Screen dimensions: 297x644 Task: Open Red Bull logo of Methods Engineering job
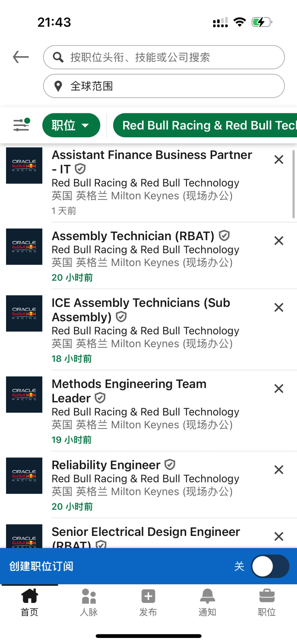24,394
